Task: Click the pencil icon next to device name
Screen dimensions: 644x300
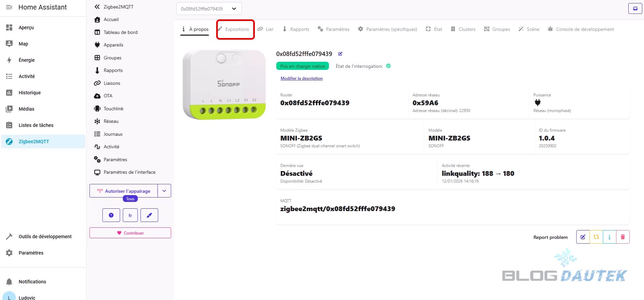Action: pos(340,54)
